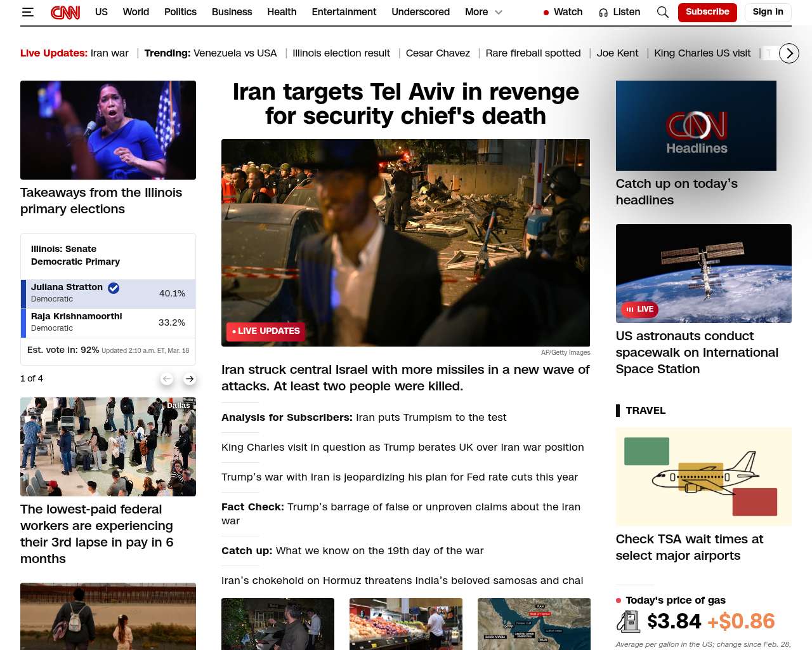Open the hamburger menu icon
Screen dimensions: 812x650
click(x=27, y=12)
